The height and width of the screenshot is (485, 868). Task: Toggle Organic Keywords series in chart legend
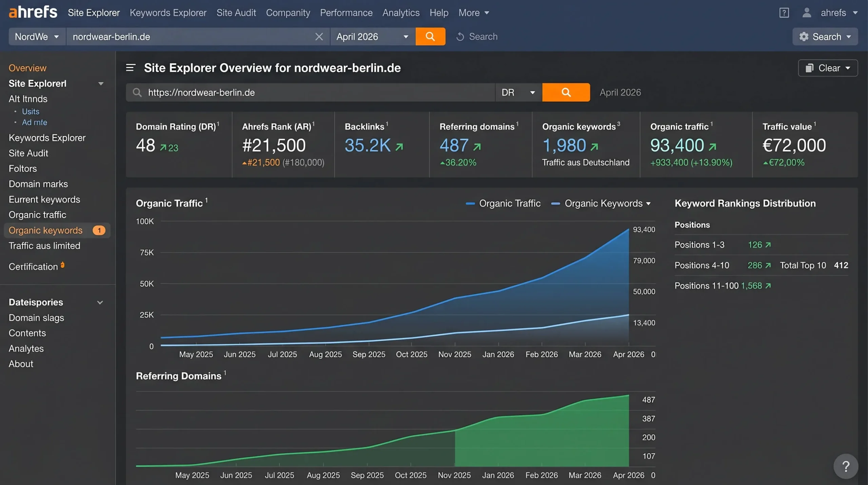(600, 203)
